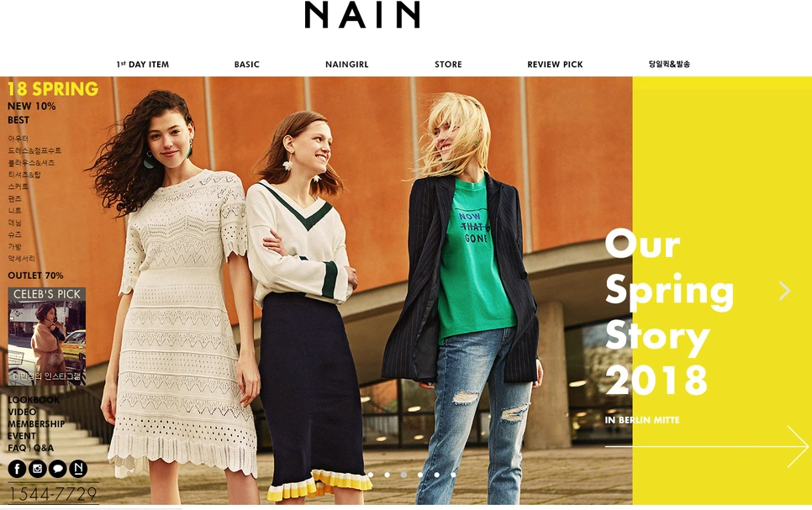
Task: Open the Facebook page icon
Action: click(17, 469)
